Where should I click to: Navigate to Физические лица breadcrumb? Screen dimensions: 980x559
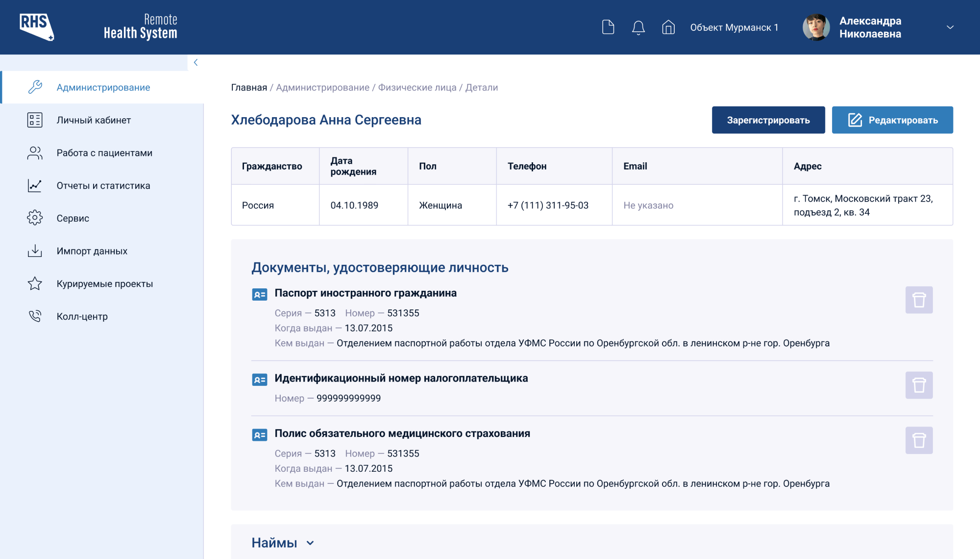tap(417, 87)
